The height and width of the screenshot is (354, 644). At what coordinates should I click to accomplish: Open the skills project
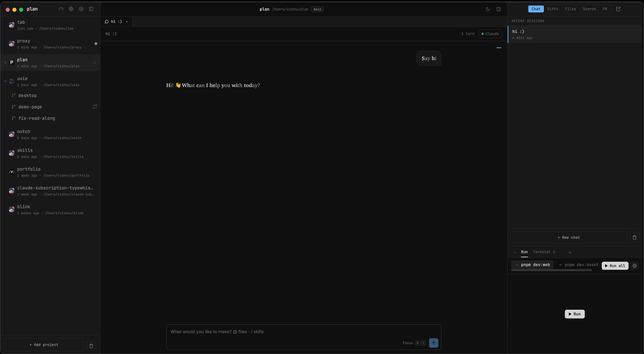click(x=50, y=153)
